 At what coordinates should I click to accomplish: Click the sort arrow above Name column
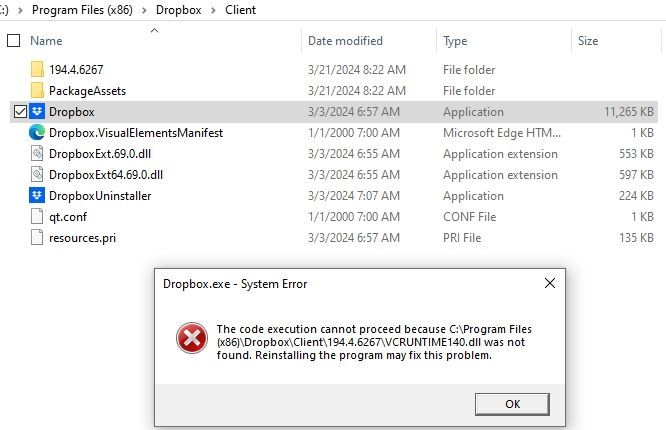(x=154, y=30)
